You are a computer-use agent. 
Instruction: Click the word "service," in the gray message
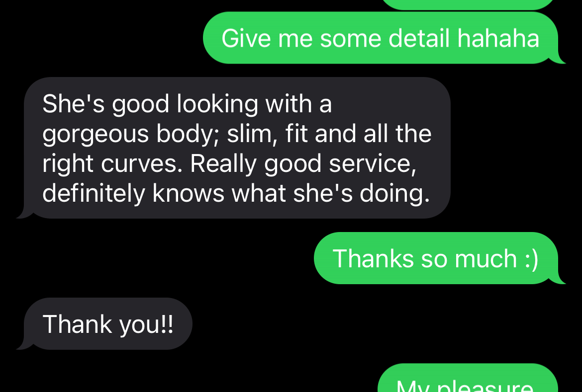[373, 163]
